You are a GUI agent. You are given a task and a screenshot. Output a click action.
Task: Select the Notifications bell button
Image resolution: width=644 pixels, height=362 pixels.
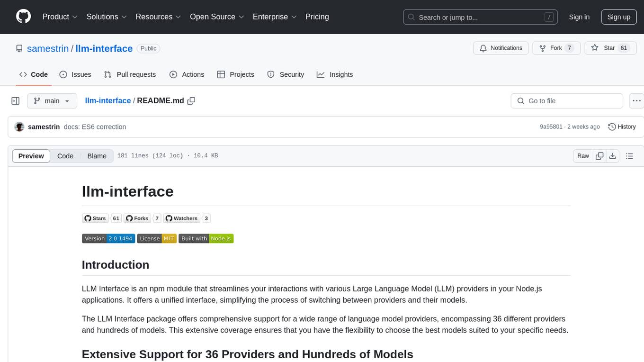coord(501,48)
